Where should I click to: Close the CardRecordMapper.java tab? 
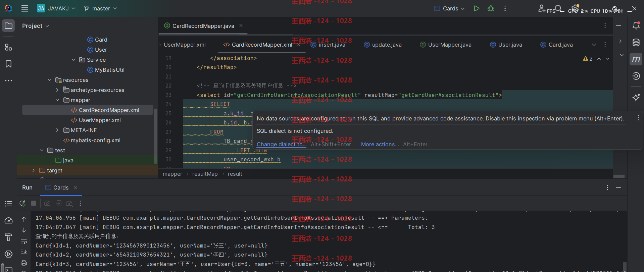pos(241,25)
